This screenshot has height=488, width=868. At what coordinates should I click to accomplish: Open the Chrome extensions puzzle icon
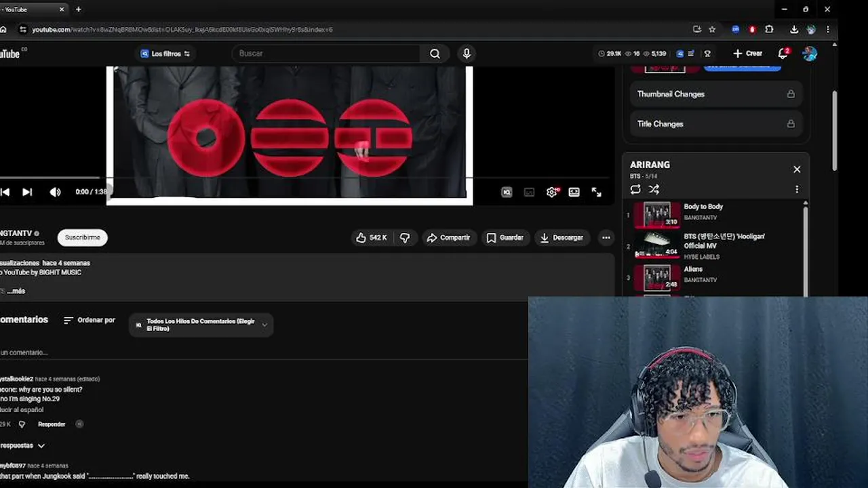coord(769,29)
